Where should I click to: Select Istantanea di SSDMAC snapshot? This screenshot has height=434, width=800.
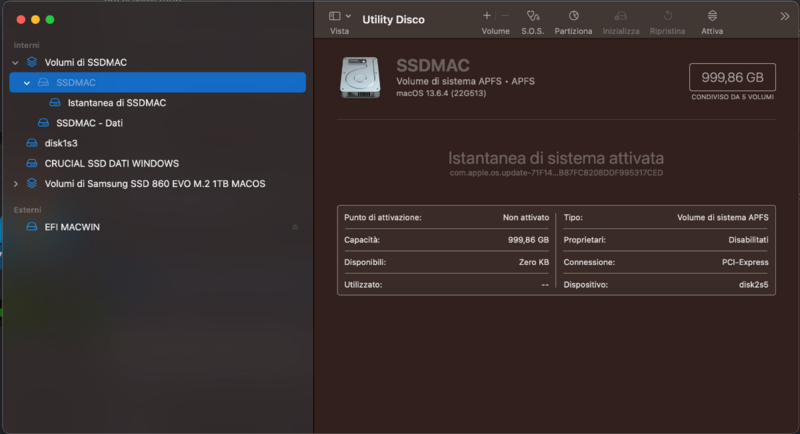point(158,103)
